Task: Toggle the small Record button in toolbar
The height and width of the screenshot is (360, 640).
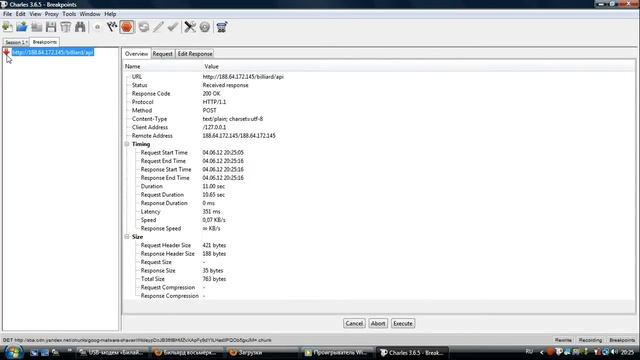Action: pos(97,27)
